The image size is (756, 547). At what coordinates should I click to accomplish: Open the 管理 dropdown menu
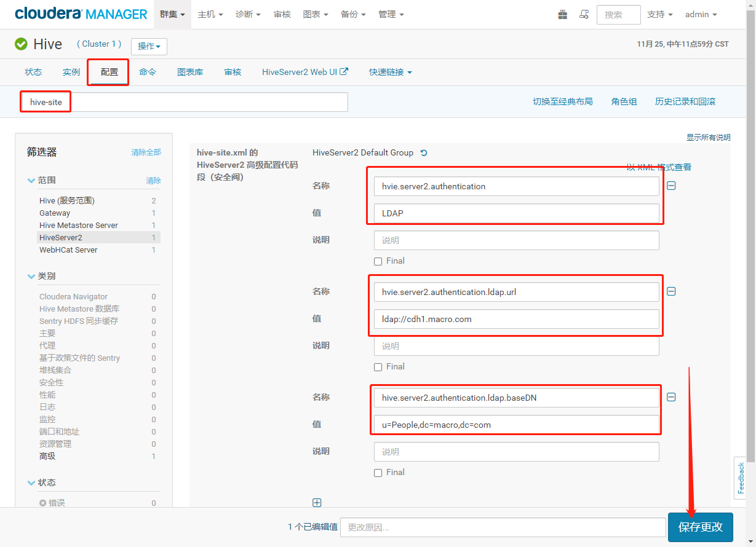tap(391, 14)
